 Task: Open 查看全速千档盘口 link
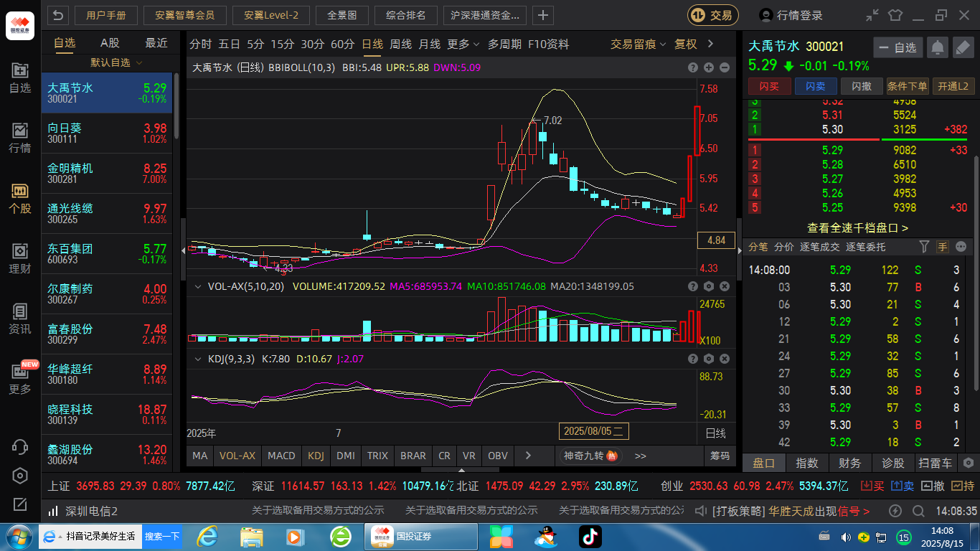click(858, 227)
